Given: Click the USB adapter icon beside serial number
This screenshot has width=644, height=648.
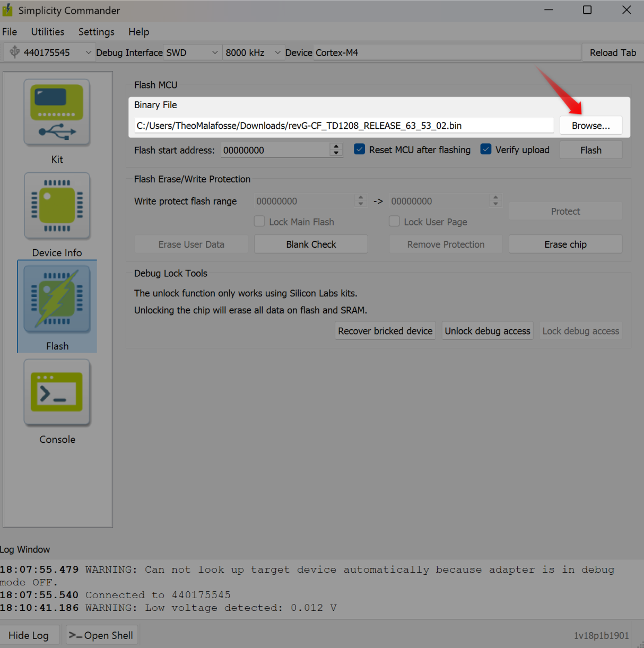Looking at the screenshot, I should (15, 52).
